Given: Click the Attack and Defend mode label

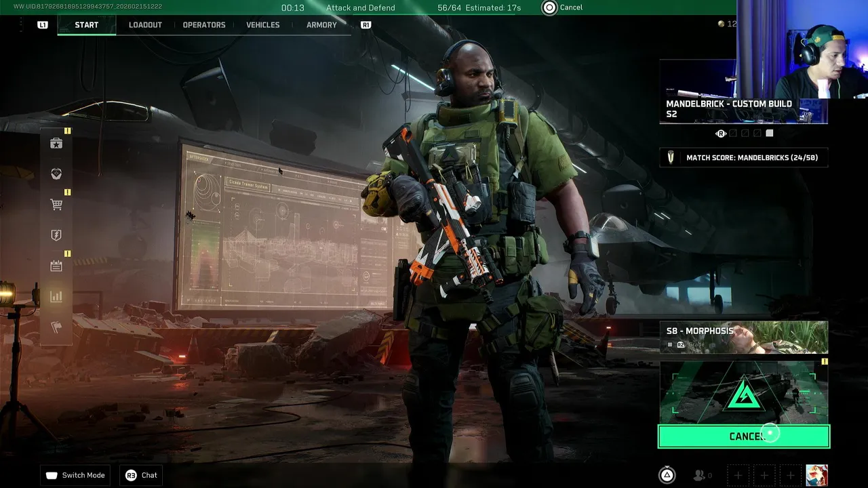Looking at the screenshot, I should 361,7.
